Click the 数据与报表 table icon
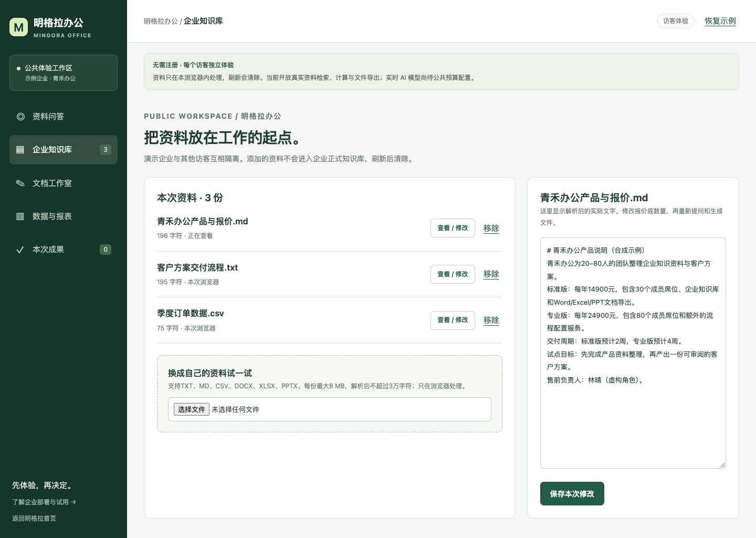This screenshot has height=538, width=756. click(20, 216)
